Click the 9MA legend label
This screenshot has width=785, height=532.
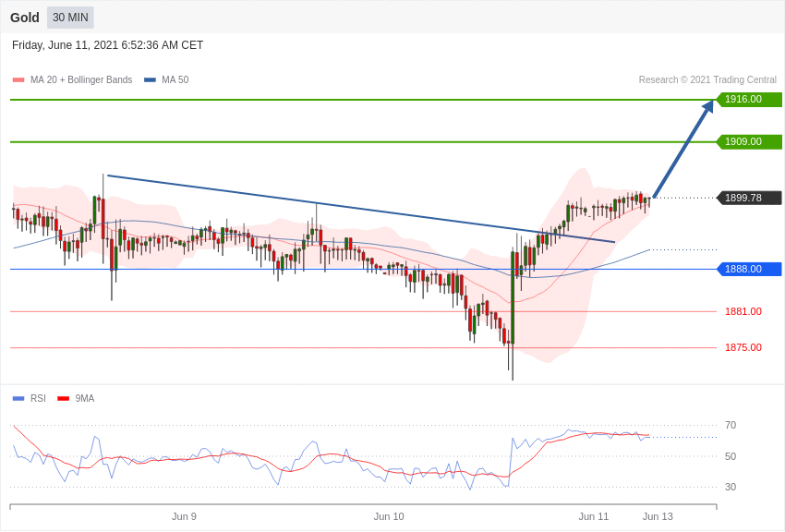pyautogui.click(x=85, y=398)
